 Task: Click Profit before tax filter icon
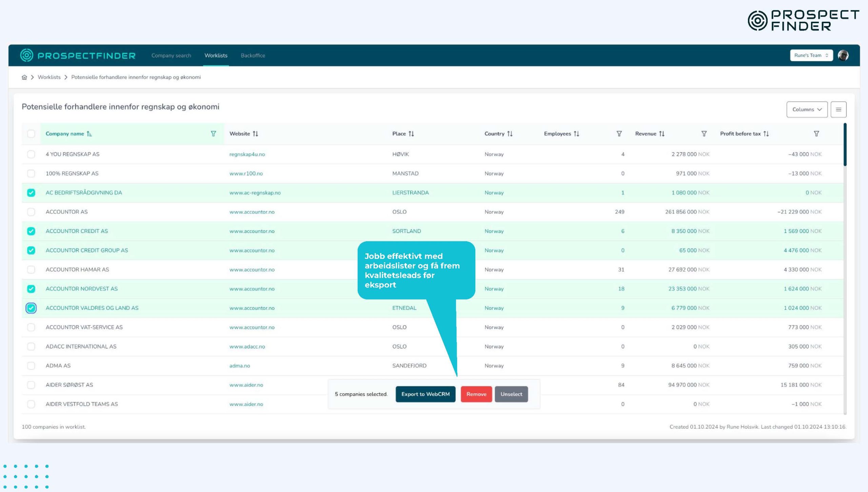point(816,134)
